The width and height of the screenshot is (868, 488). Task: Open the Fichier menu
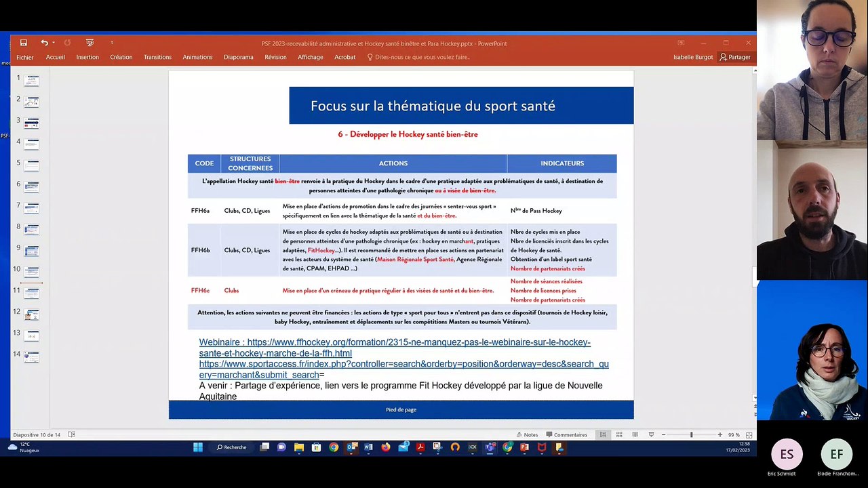tap(25, 57)
